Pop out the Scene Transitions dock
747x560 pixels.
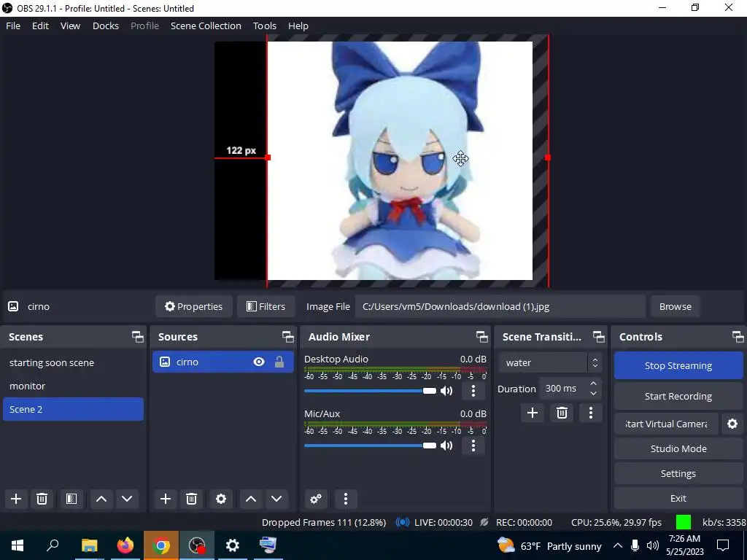click(598, 337)
